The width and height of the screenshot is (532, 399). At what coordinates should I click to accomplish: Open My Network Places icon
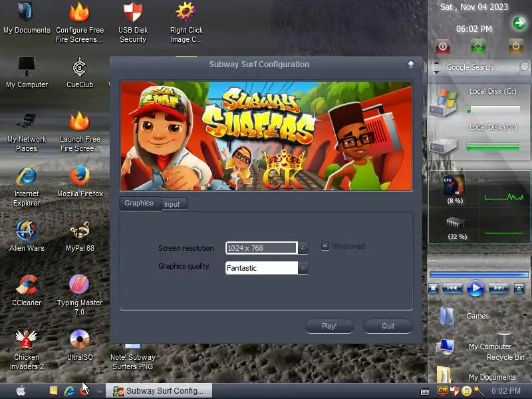27,132
